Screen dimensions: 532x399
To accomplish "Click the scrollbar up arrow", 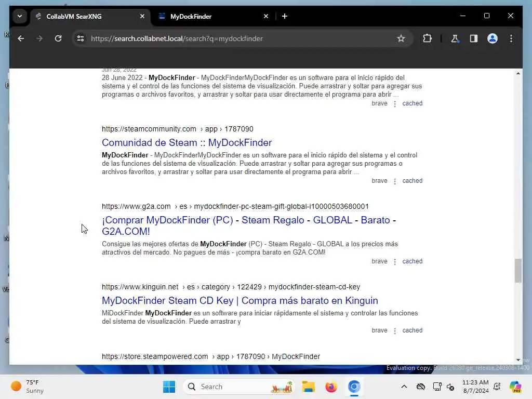I will (518, 73).
